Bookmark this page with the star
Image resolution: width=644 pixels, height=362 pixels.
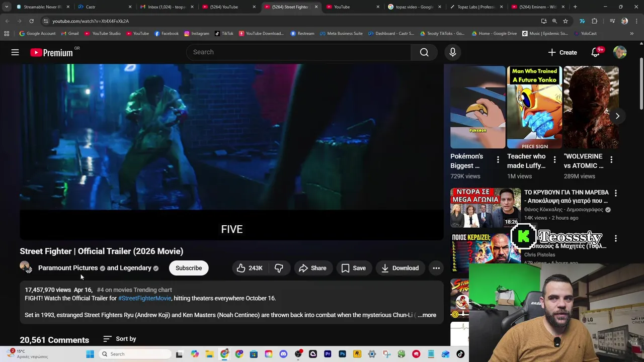(x=566, y=21)
